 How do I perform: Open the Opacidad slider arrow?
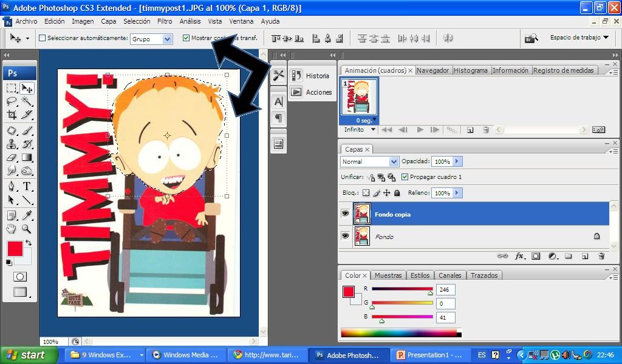click(457, 161)
